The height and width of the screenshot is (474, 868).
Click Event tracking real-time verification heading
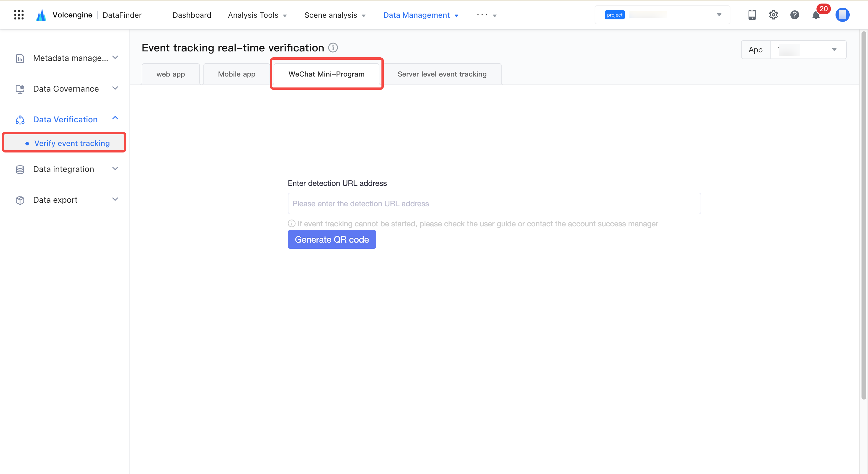coord(233,48)
